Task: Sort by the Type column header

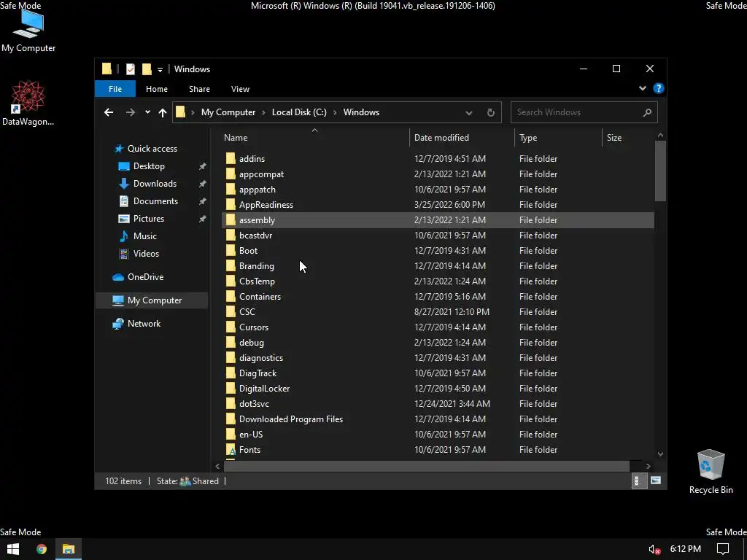Action: click(558, 138)
